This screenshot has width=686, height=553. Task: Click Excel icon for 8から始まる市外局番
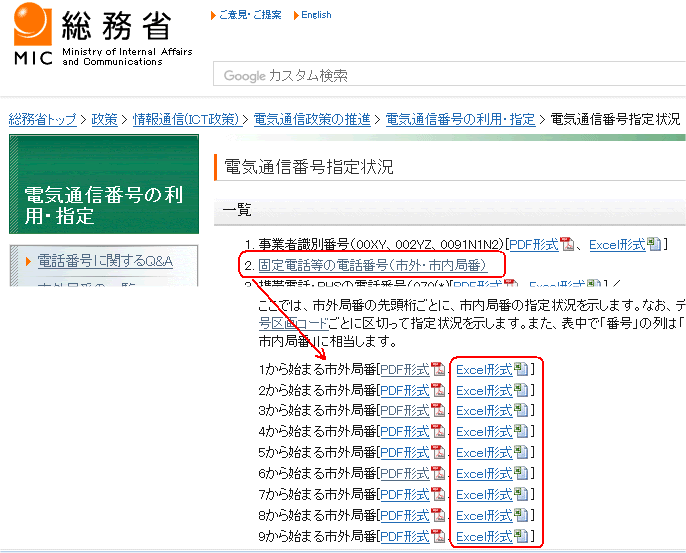coord(521,515)
